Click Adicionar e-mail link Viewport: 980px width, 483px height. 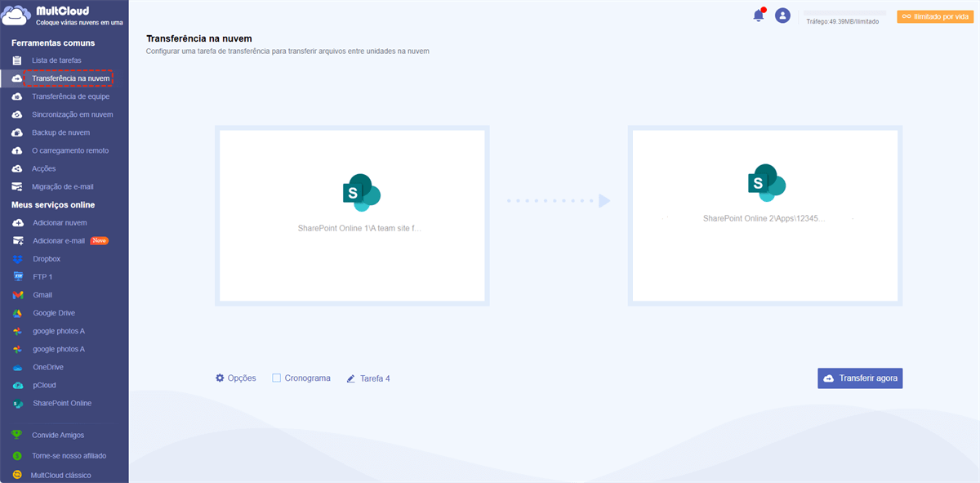(59, 240)
